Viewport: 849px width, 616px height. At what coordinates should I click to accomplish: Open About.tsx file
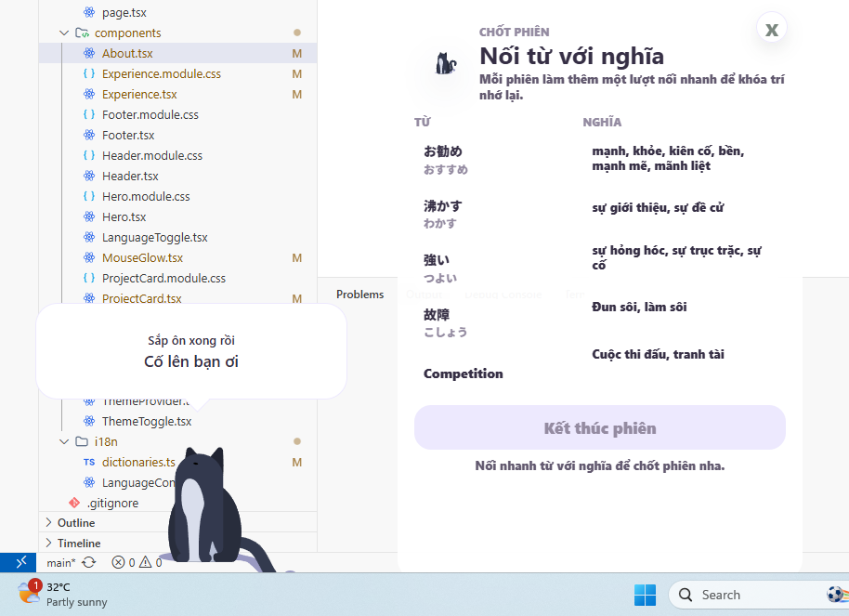[x=177, y=53]
